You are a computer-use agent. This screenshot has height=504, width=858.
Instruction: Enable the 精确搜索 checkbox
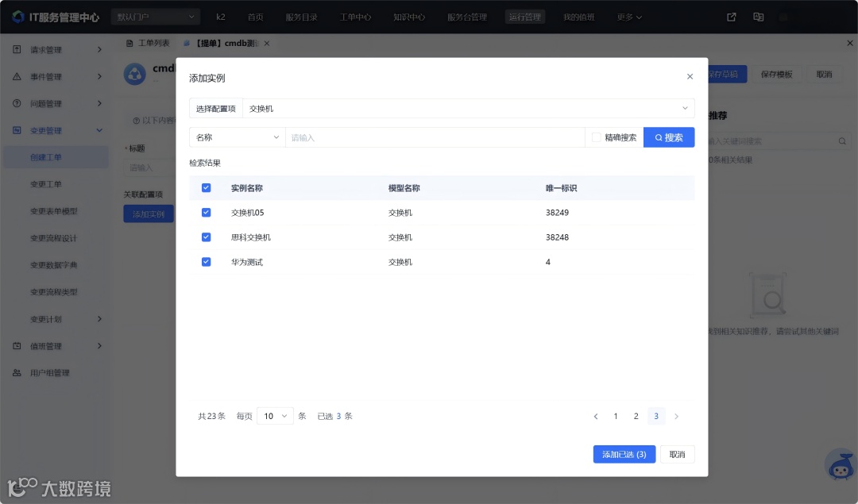[x=597, y=137]
